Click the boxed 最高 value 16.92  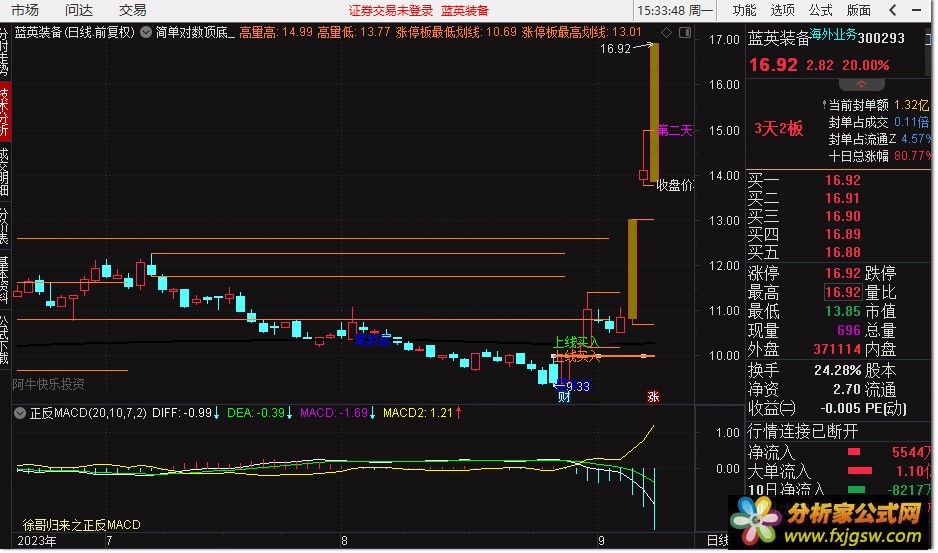[x=843, y=292]
